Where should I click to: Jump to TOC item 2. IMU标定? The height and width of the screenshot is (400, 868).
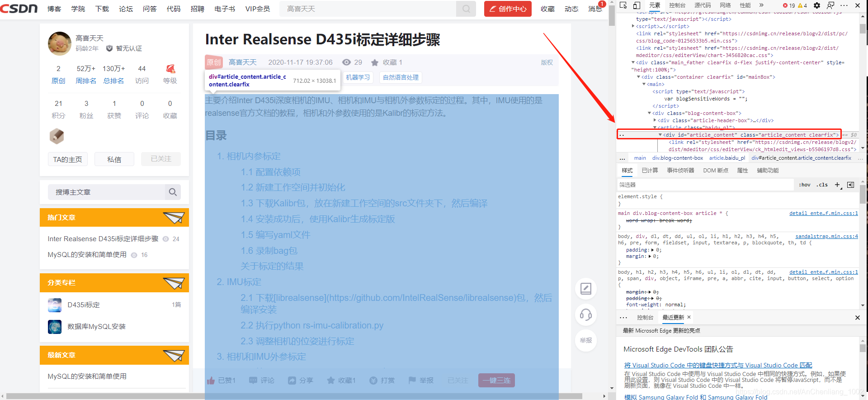coord(239,282)
